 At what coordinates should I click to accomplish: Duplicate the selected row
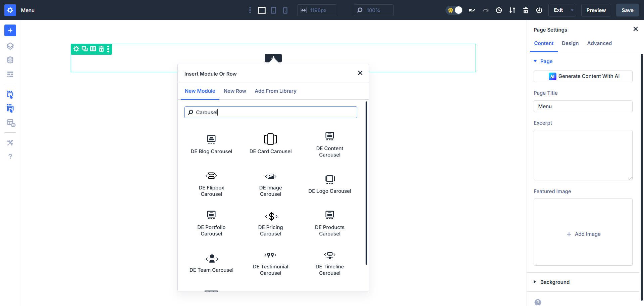click(x=84, y=49)
